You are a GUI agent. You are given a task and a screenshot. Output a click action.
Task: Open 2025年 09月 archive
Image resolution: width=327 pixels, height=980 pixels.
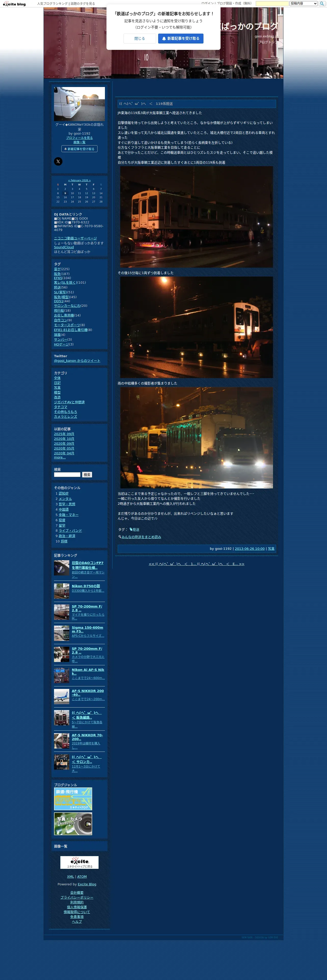[x=64, y=434]
